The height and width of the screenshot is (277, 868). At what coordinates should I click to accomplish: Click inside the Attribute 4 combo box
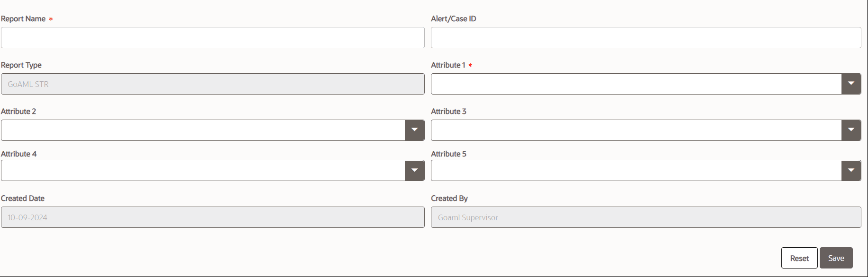203,171
